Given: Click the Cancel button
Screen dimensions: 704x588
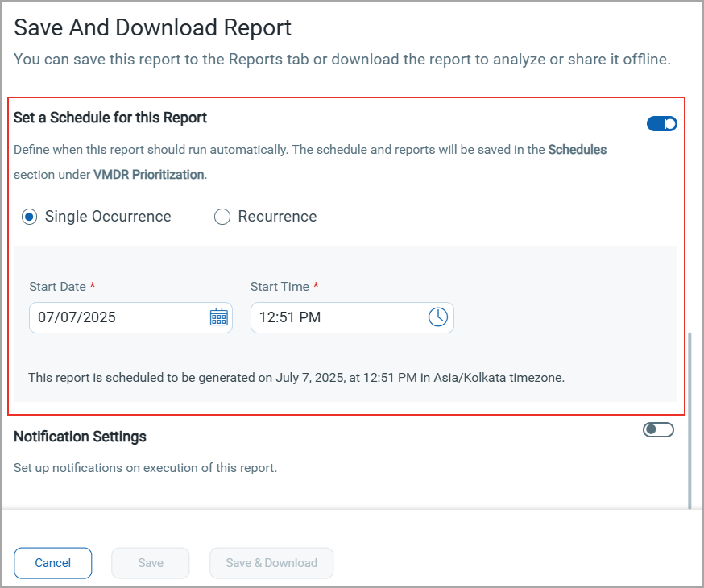Looking at the screenshot, I should pyautogui.click(x=53, y=563).
